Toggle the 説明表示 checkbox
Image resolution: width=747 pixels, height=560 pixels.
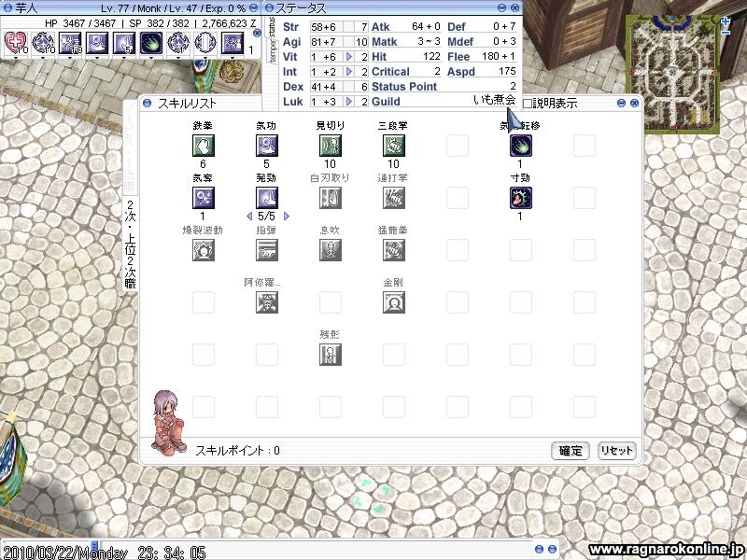(x=528, y=104)
